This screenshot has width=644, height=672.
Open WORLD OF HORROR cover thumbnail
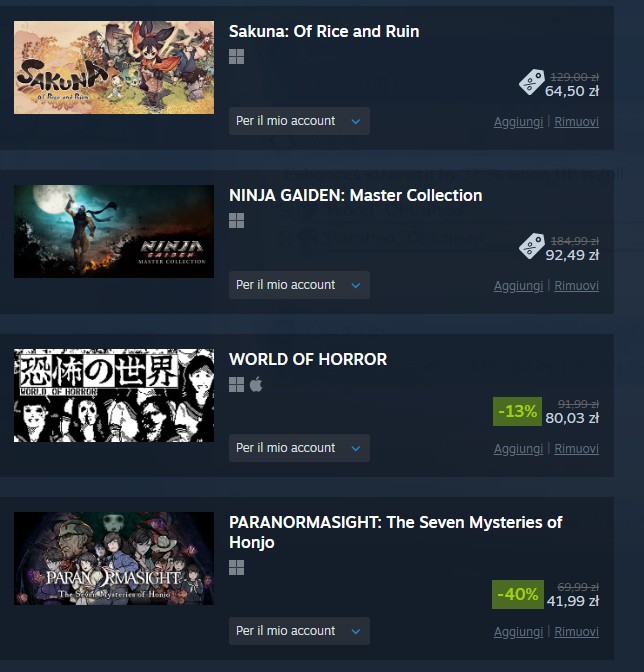point(114,395)
